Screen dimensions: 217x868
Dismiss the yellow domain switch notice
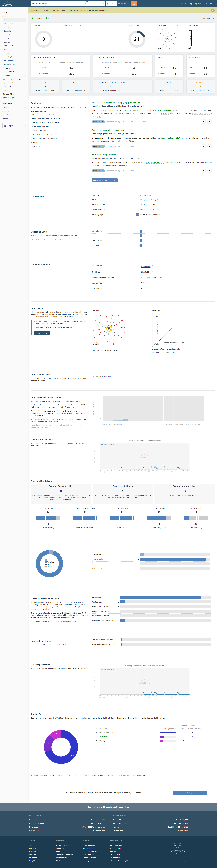[213, 11]
